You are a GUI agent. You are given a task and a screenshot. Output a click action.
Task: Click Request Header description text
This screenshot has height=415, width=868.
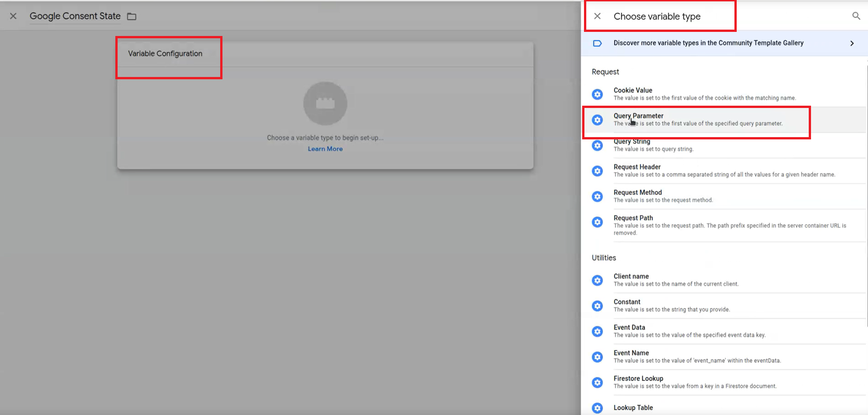[724, 174]
